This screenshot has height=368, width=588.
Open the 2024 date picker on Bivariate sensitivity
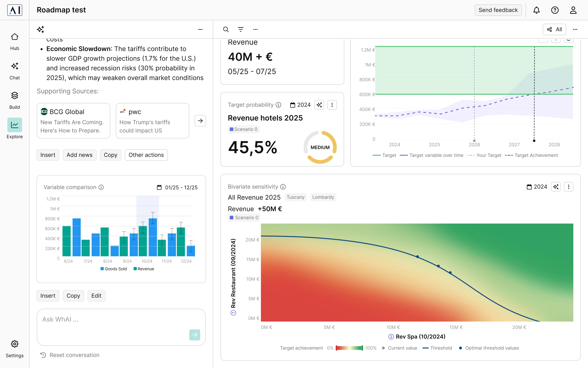click(x=537, y=187)
